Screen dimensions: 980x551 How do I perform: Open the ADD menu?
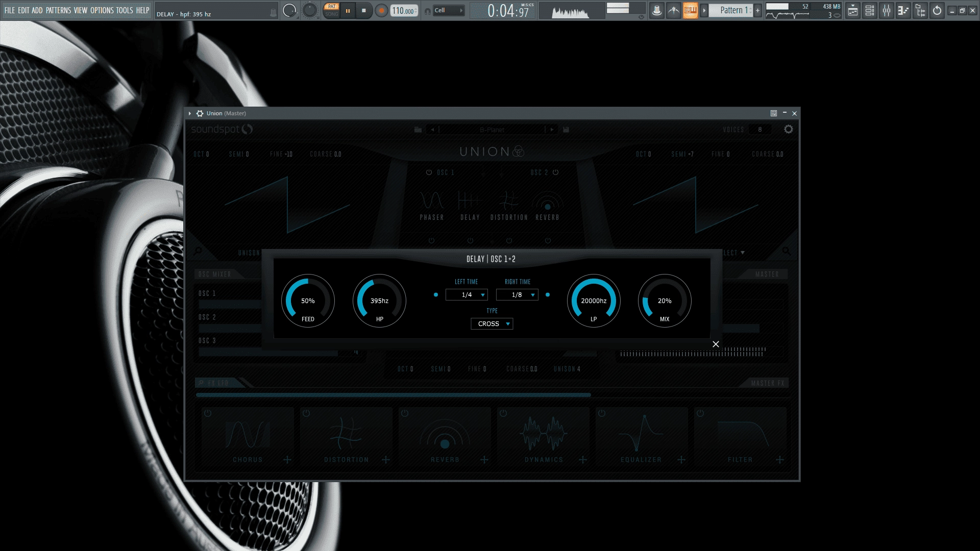[x=37, y=10]
